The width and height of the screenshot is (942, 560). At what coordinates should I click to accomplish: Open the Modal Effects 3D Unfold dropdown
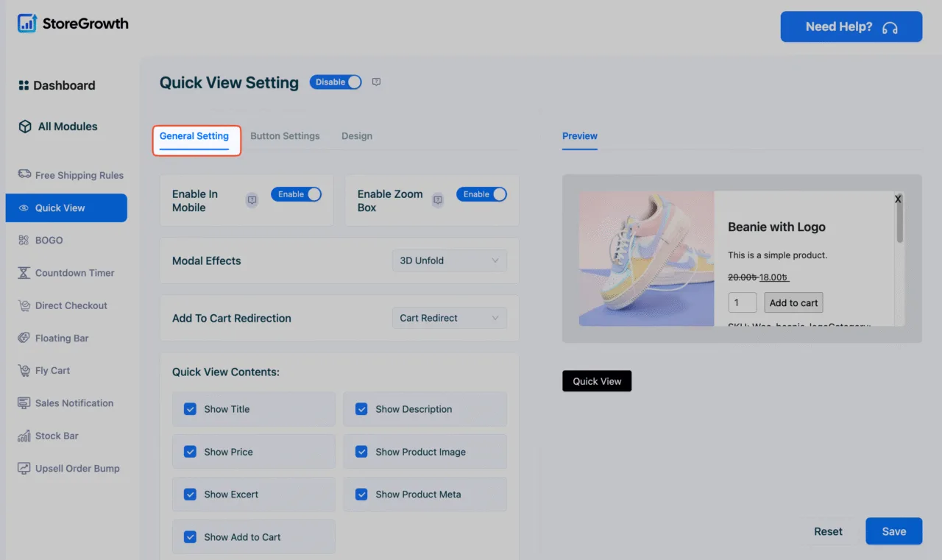tap(450, 260)
